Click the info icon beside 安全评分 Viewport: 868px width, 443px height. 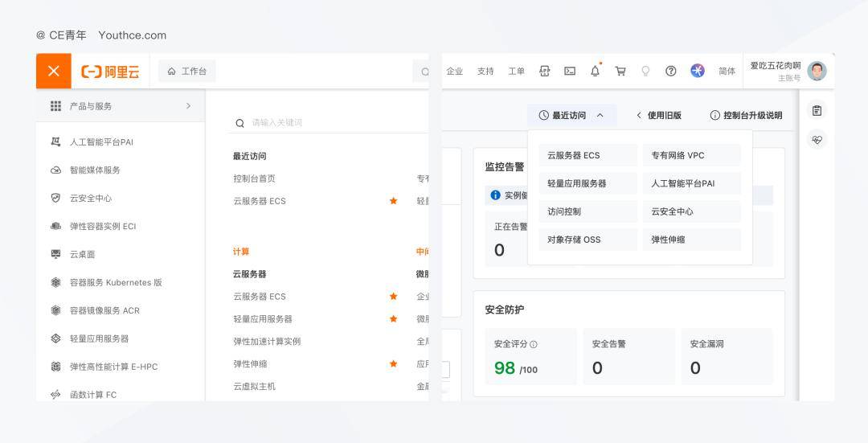tap(534, 344)
